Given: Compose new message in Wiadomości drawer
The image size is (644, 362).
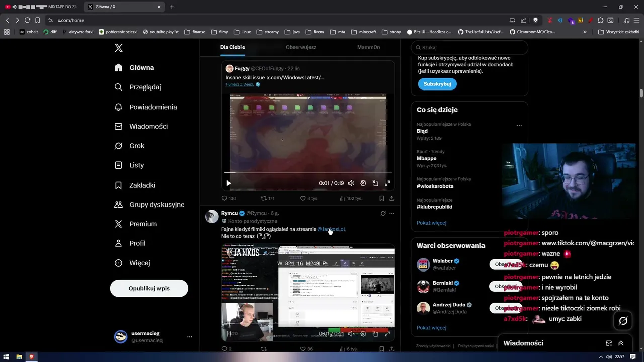Looking at the screenshot, I should coord(609,343).
